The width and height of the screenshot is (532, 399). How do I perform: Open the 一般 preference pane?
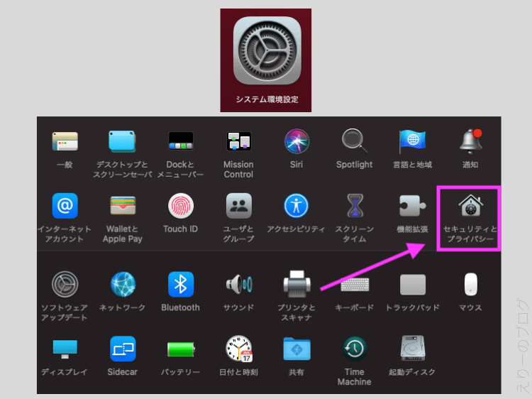65,141
